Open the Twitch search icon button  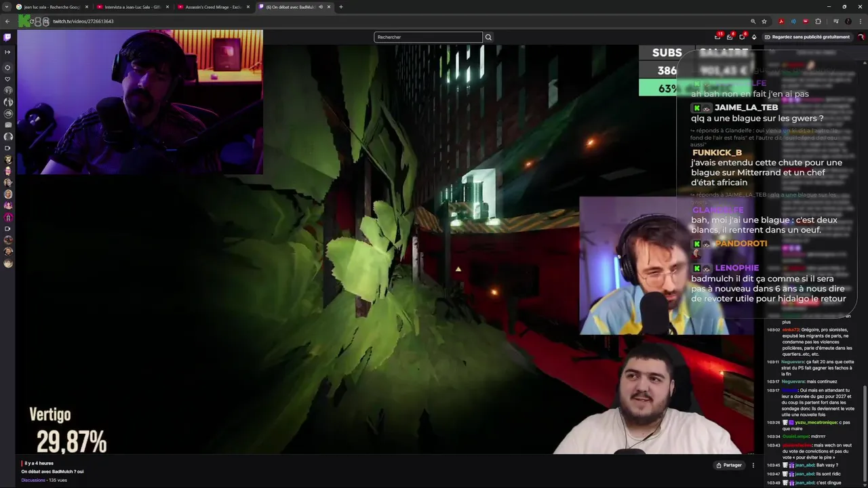[x=488, y=37]
